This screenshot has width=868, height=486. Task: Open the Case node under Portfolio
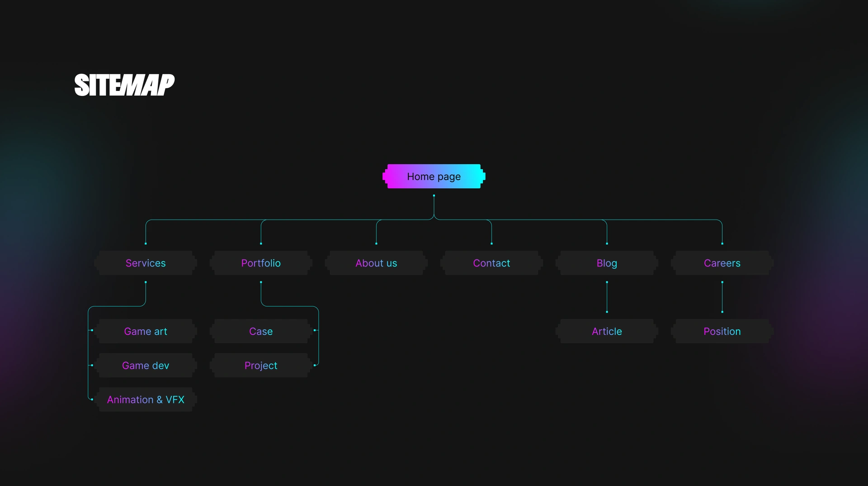click(x=261, y=331)
